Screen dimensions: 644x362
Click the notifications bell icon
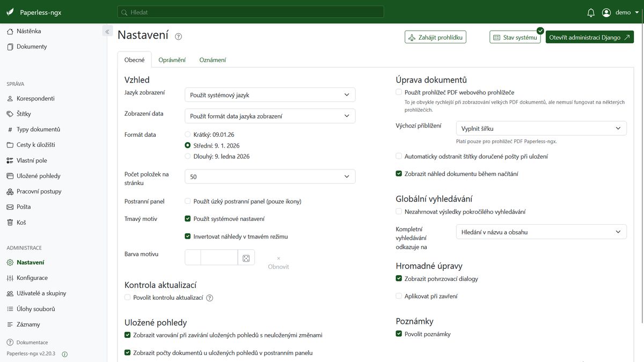tap(591, 12)
